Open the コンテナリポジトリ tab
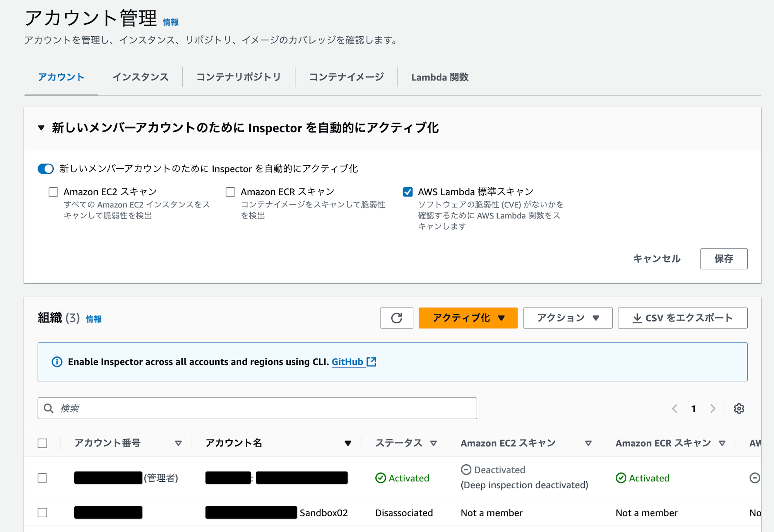 (x=238, y=77)
